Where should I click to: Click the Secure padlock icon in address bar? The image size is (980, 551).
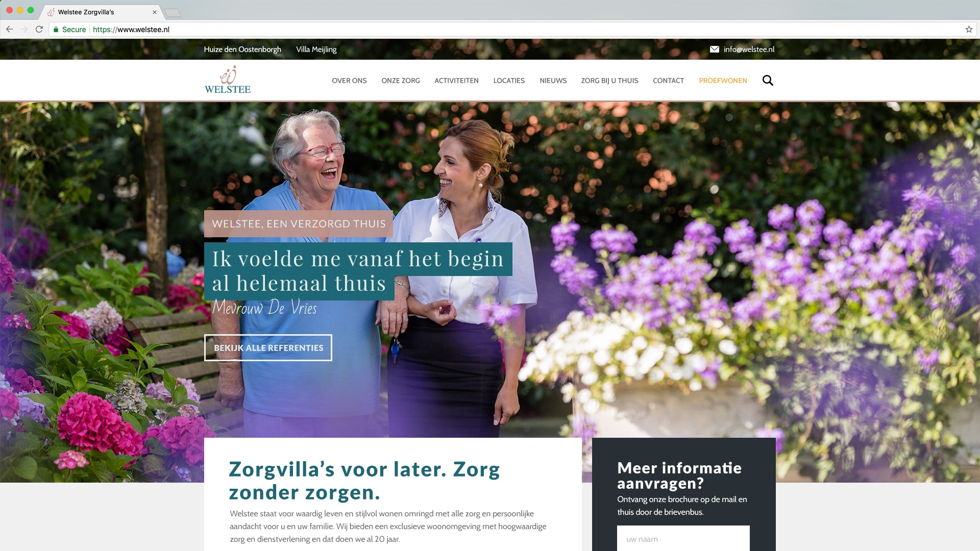pos(56,30)
